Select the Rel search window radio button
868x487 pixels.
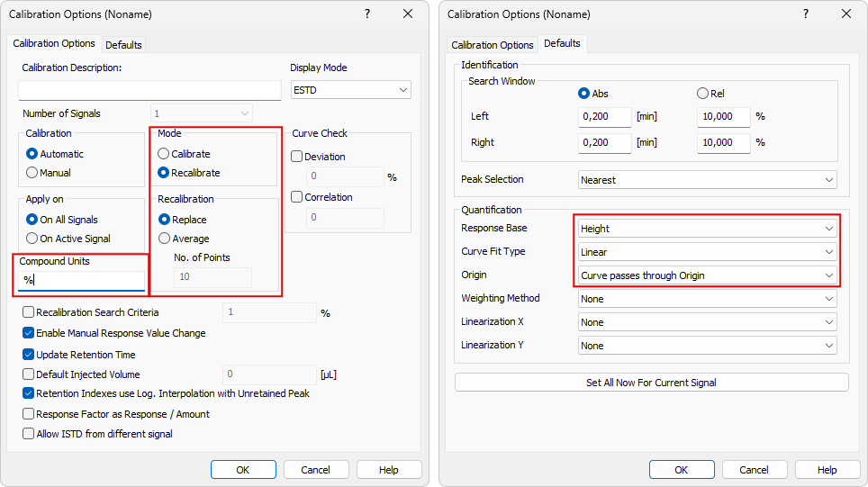click(703, 94)
